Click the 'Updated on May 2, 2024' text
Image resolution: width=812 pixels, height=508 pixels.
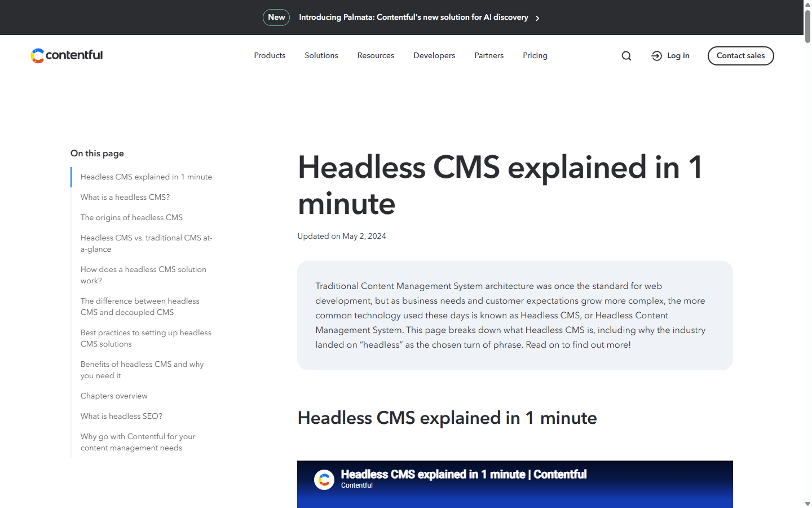click(x=342, y=236)
